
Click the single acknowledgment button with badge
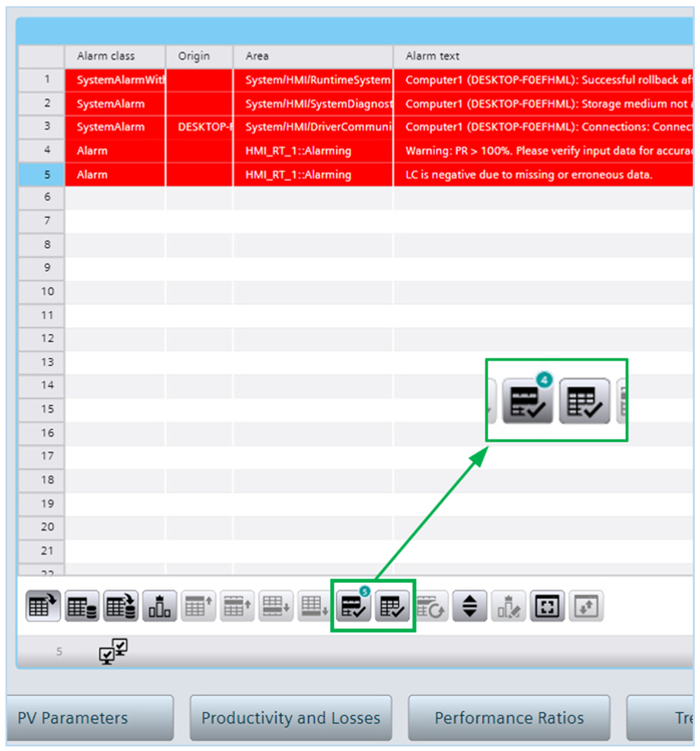(353, 606)
